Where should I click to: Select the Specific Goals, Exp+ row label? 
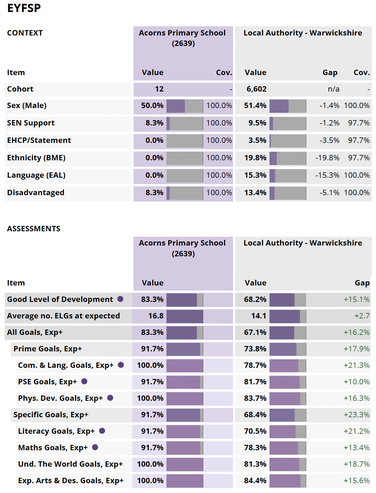[51, 415]
